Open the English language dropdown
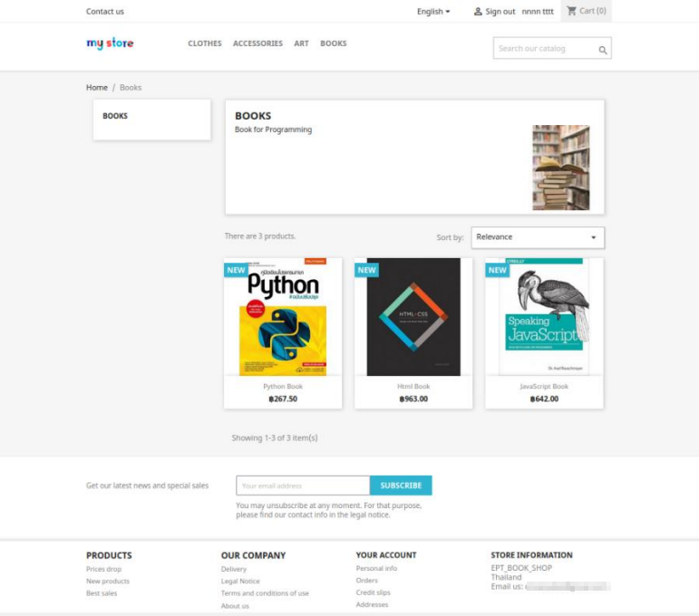Screen dimensions: 699x616 tap(433, 11)
